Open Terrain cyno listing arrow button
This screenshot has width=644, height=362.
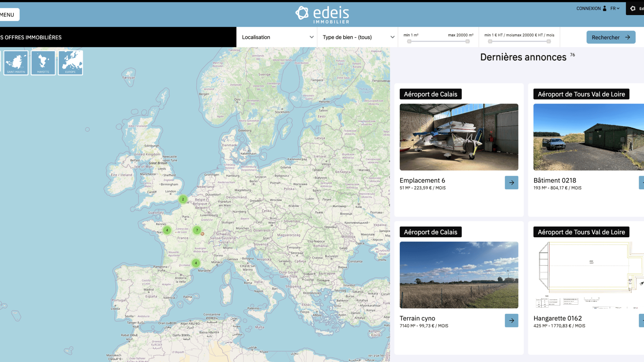click(x=512, y=320)
